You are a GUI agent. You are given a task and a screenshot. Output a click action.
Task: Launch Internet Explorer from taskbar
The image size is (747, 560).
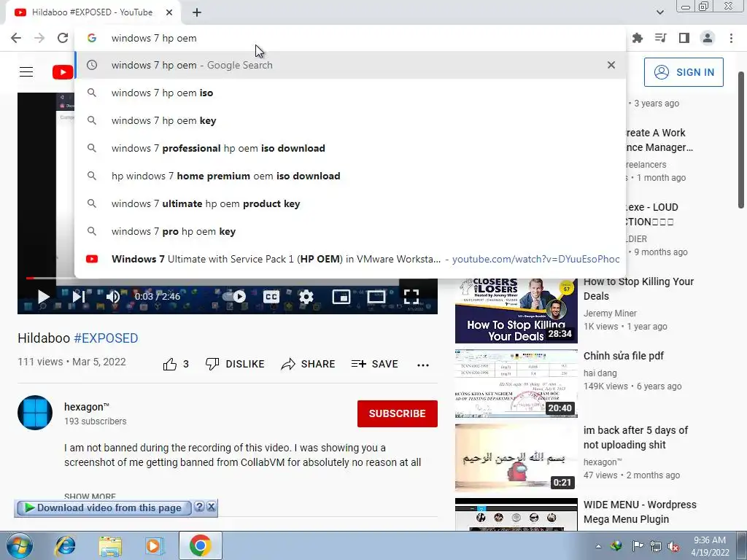pyautogui.click(x=65, y=545)
